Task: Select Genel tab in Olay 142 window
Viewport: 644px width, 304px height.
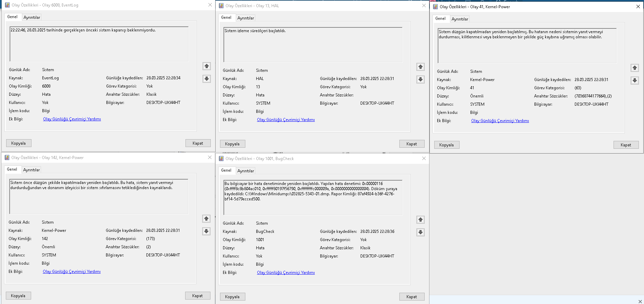Action: 12,169
